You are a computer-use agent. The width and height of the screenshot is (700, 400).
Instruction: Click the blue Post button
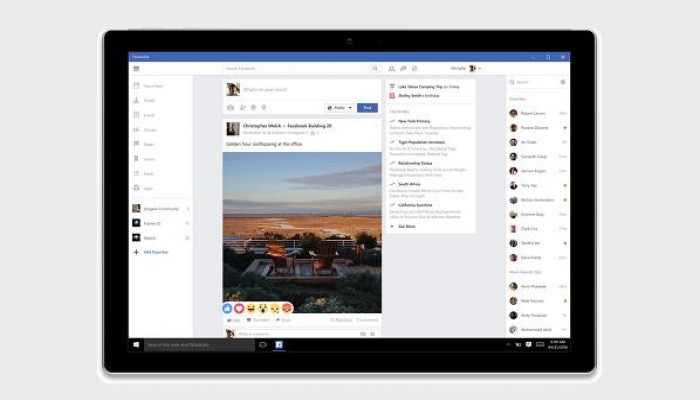pos(367,107)
